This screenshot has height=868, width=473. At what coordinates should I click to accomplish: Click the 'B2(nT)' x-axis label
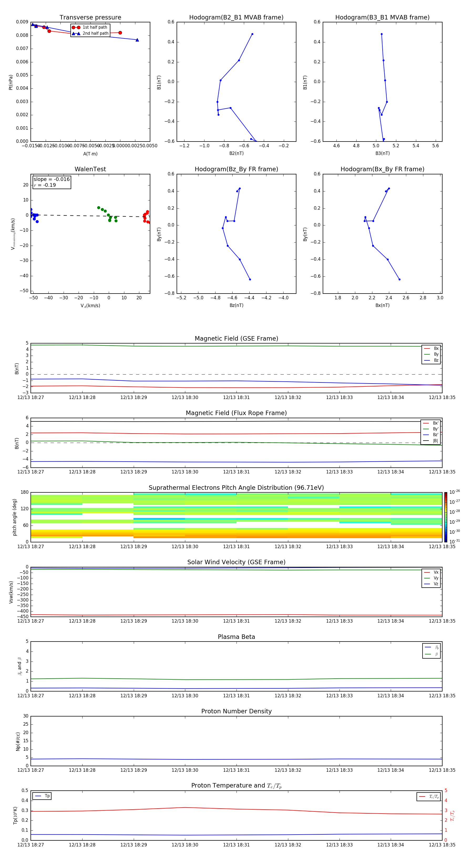click(236, 153)
